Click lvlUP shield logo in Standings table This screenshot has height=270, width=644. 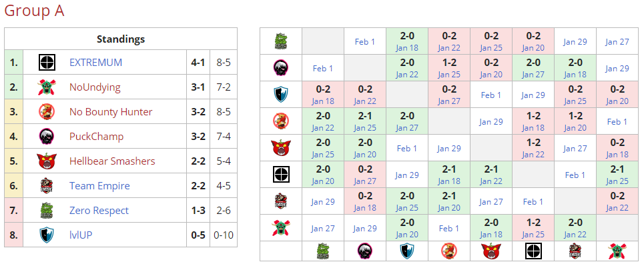(x=46, y=235)
